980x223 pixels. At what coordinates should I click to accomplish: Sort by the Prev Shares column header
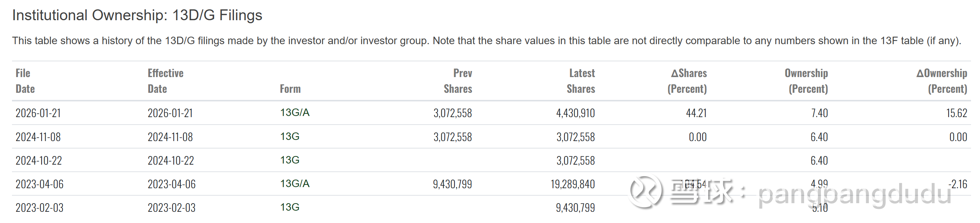(x=458, y=81)
